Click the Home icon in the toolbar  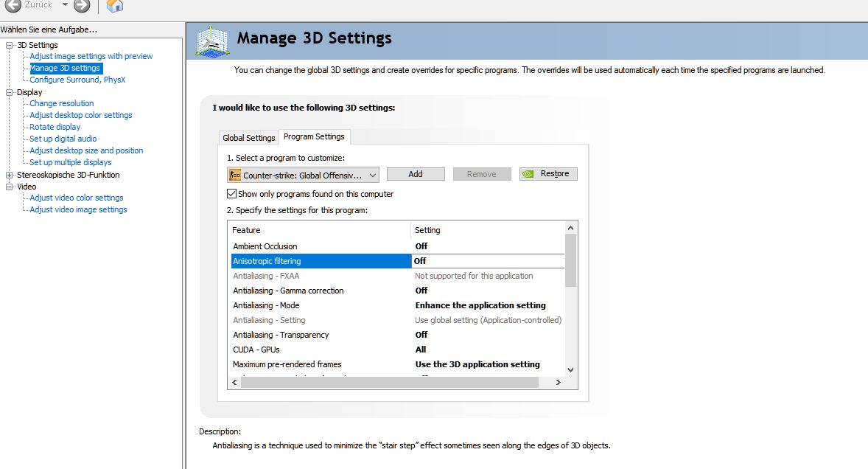(114, 6)
